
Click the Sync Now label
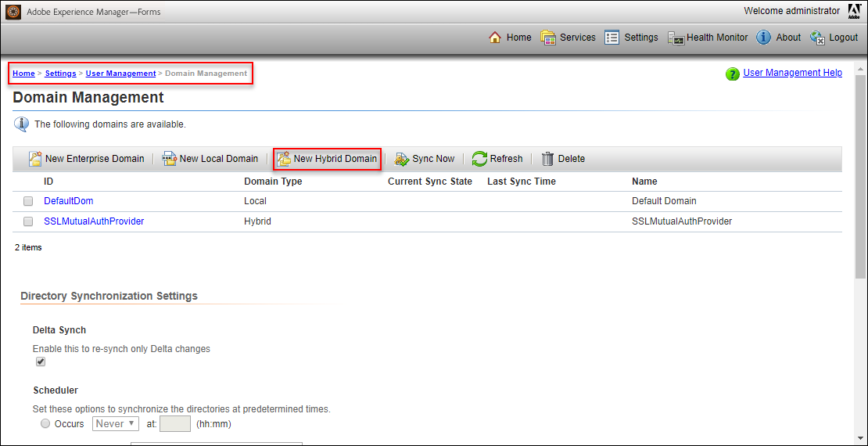coord(433,159)
